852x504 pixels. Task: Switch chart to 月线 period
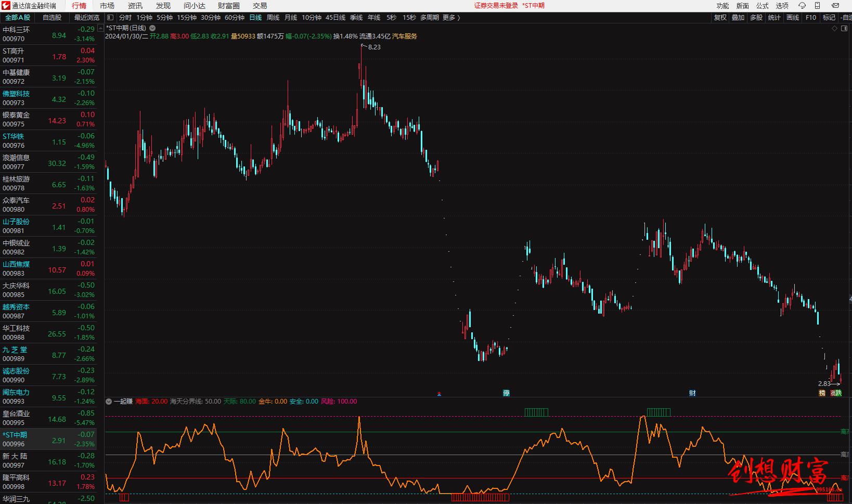point(291,18)
